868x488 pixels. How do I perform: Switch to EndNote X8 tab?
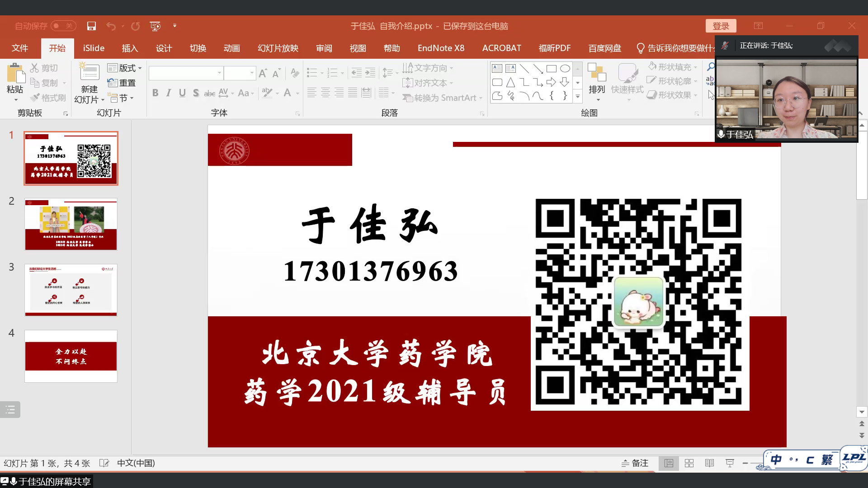click(x=441, y=48)
